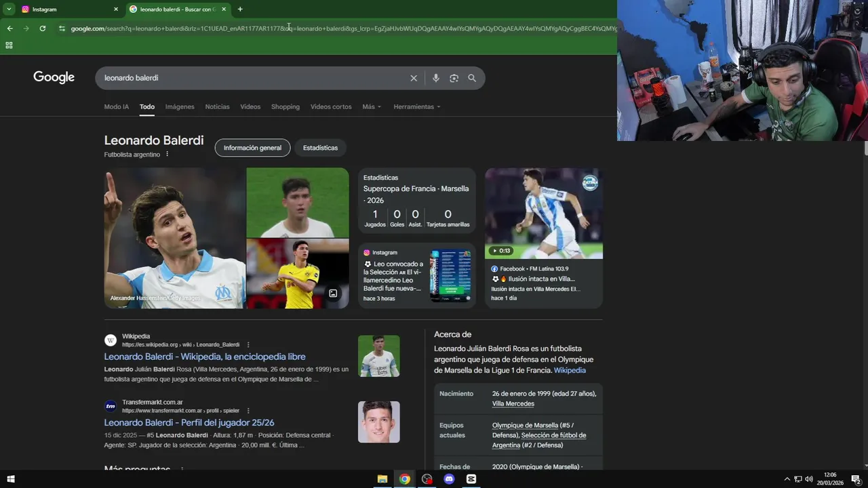Open the site information icon in address bar

(62, 28)
